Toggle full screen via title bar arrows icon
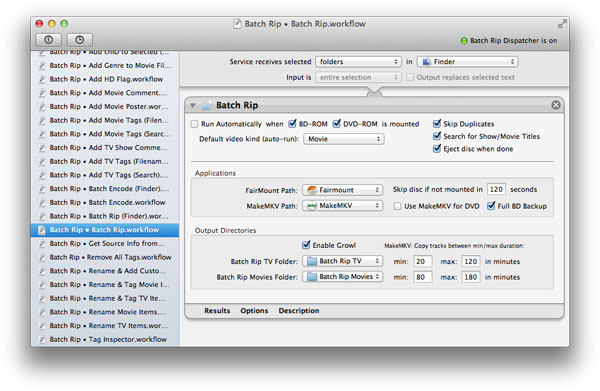Image resolution: width=600 pixels, height=391 pixels. click(x=562, y=24)
